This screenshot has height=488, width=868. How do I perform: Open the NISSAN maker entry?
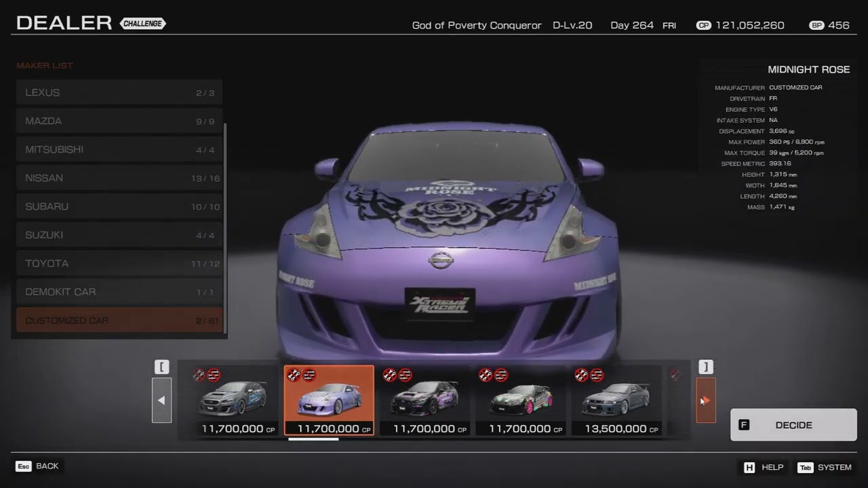coord(119,178)
